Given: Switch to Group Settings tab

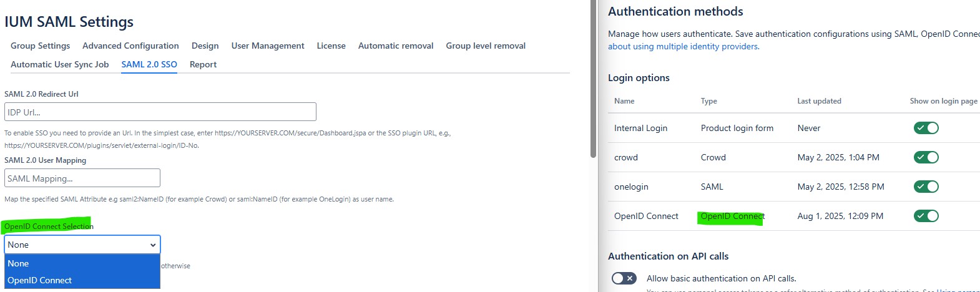Looking at the screenshot, I should [x=41, y=46].
